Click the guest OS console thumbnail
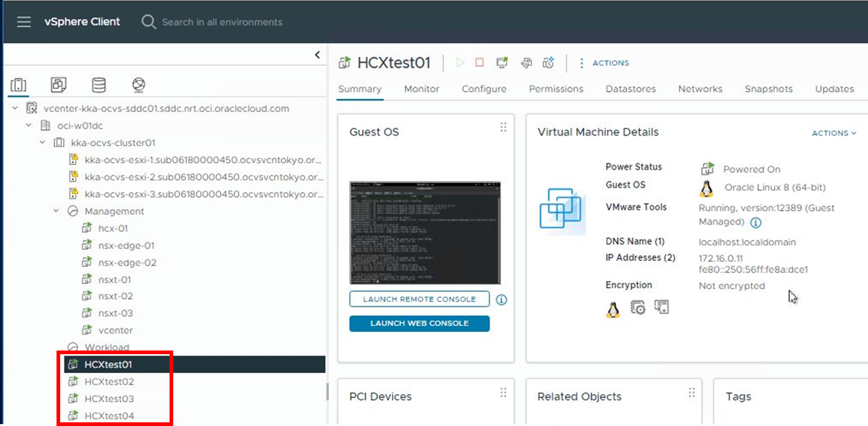The height and width of the screenshot is (426, 868). (425, 233)
